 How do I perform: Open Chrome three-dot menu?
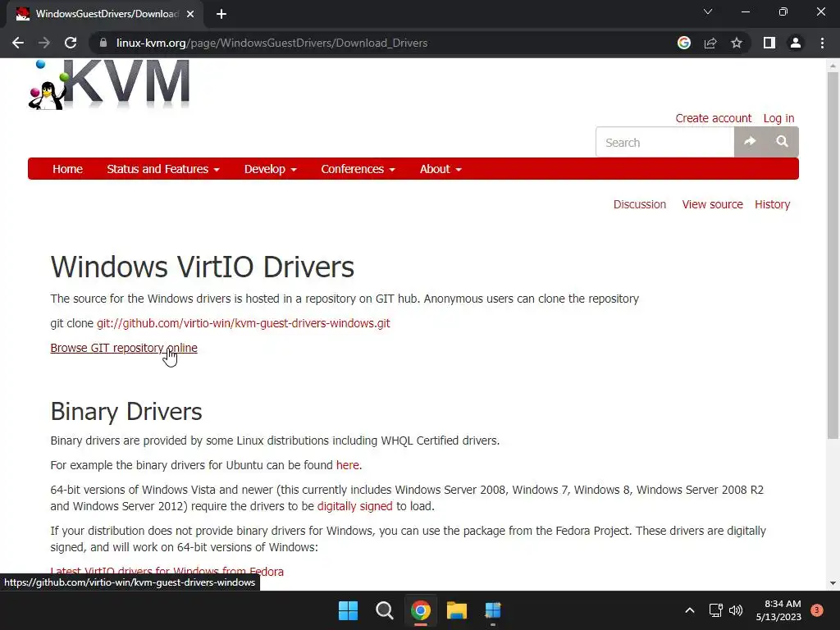click(x=822, y=43)
